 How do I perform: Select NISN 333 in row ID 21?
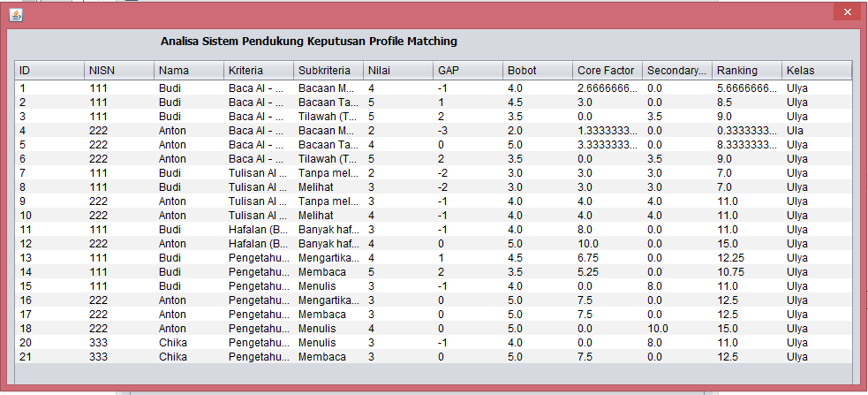click(119, 357)
